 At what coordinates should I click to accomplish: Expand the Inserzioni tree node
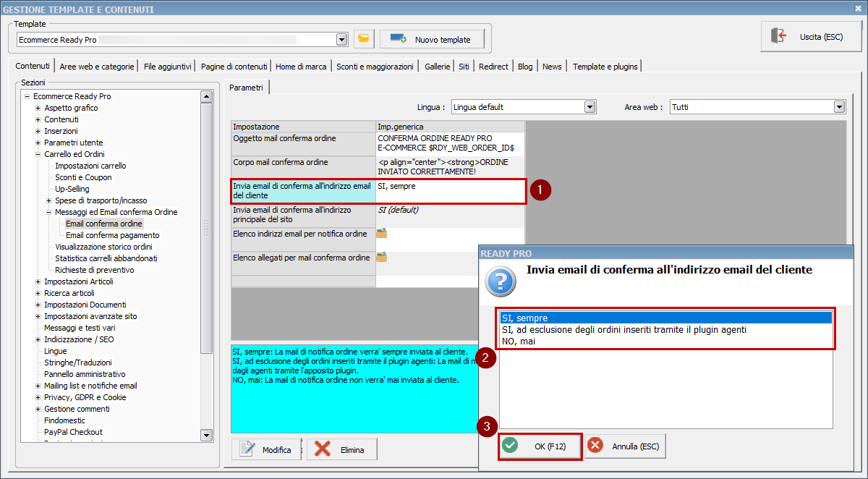click(38, 131)
